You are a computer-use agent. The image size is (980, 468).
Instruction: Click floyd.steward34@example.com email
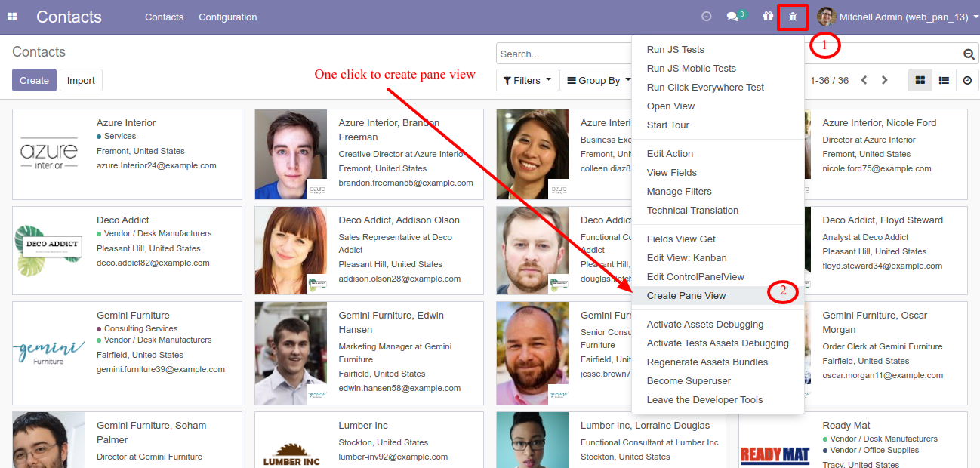click(882, 266)
